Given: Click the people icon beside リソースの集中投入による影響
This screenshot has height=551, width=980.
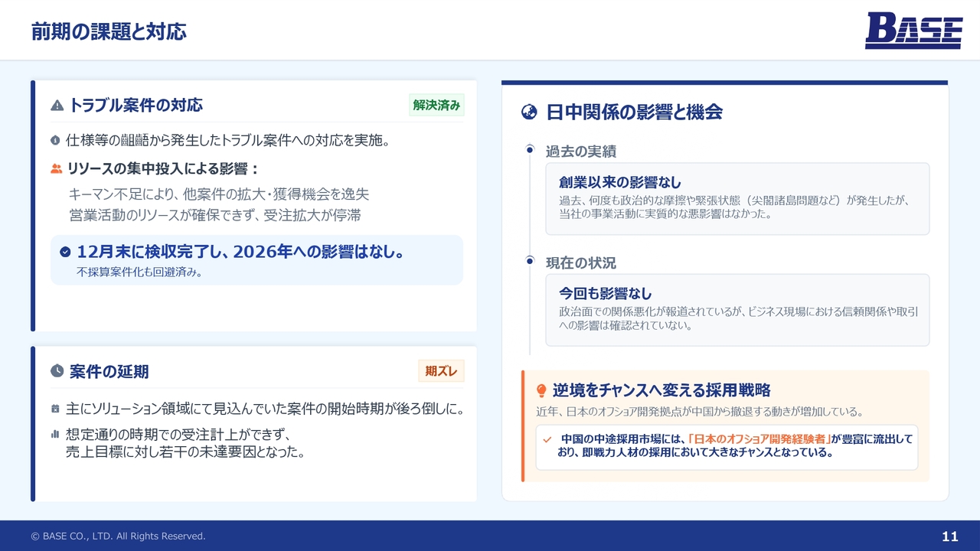Looking at the screenshot, I should (x=57, y=168).
